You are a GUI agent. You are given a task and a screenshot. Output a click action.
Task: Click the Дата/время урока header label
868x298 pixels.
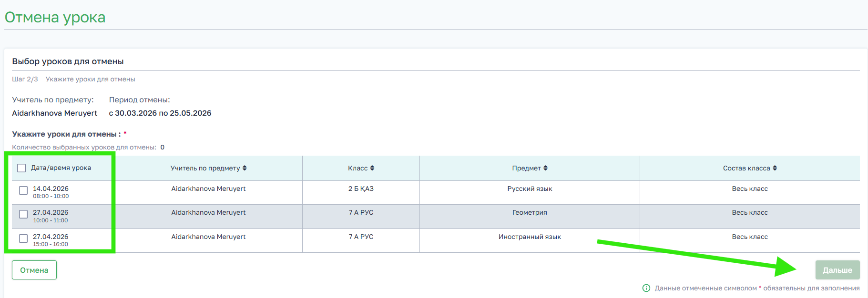coord(61,168)
